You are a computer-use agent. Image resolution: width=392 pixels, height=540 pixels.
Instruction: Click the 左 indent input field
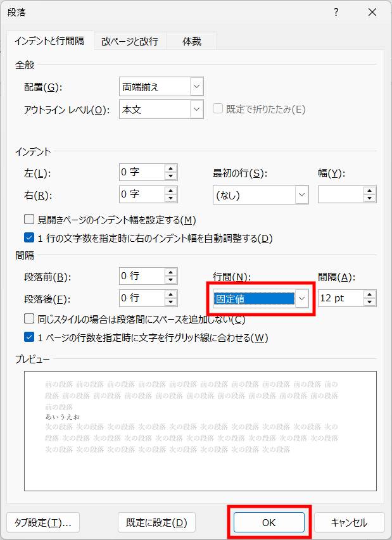142,172
